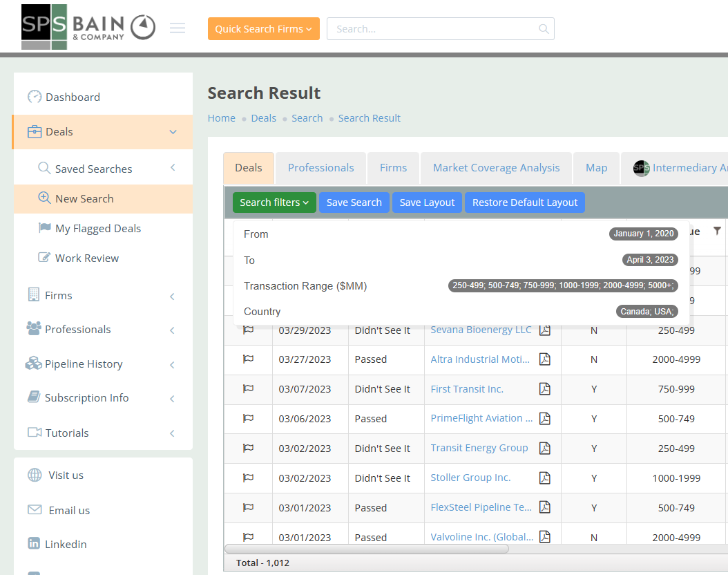728x575 pixels.
Task: Flag the FlexSteel Pipeline deal
Action: [x=249, y=508]
